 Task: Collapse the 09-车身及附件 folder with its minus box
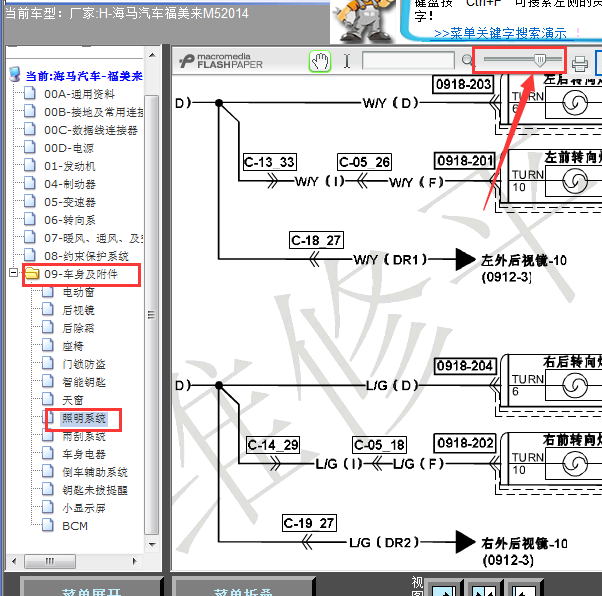tap(13, 273)
